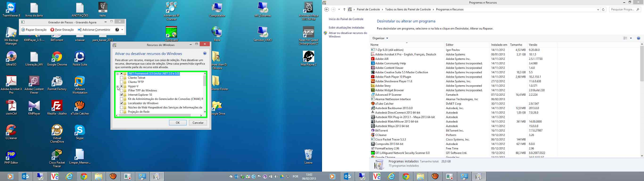Open VMware Workstation desktop icon
The image size is (644, 181).
coord(80,85)
